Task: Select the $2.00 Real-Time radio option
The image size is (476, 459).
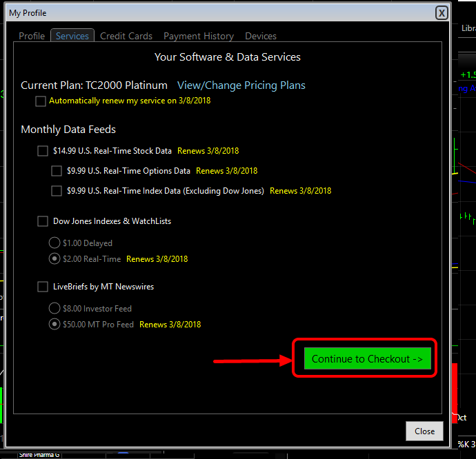Action: click(x=54, y=258)
